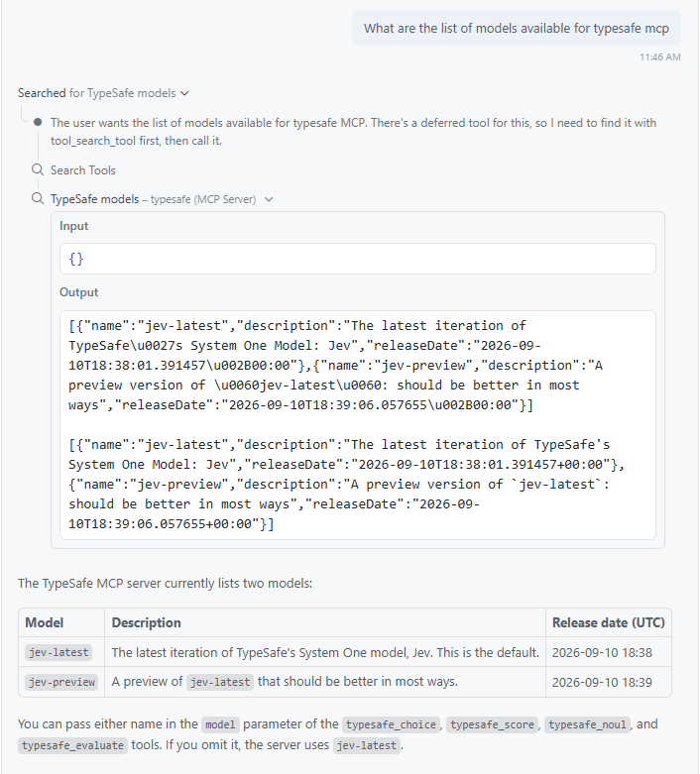Click the 'Release date (UTC)' column header
This screenshot has width=700, height=774.
click(609, 623)
